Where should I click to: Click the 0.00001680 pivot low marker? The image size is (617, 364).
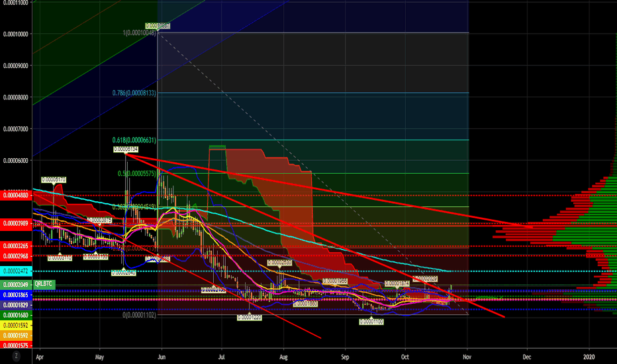coord(305,304)
